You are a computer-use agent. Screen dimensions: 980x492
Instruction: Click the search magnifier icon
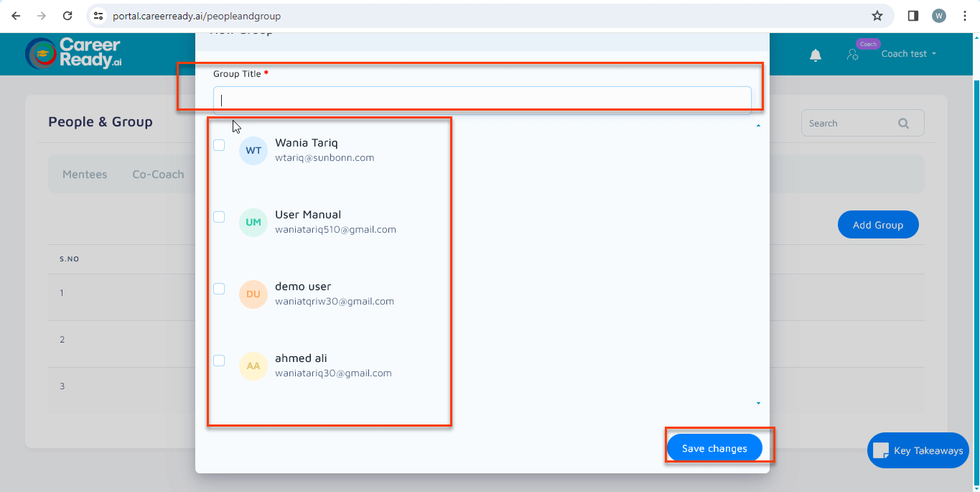[903, 124]
